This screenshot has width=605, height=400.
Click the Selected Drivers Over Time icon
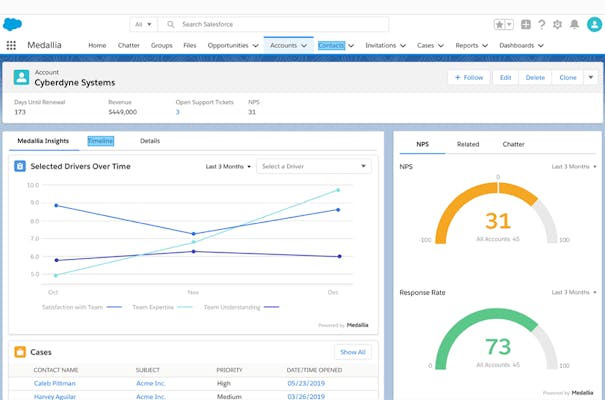click(x=20, y=166)
